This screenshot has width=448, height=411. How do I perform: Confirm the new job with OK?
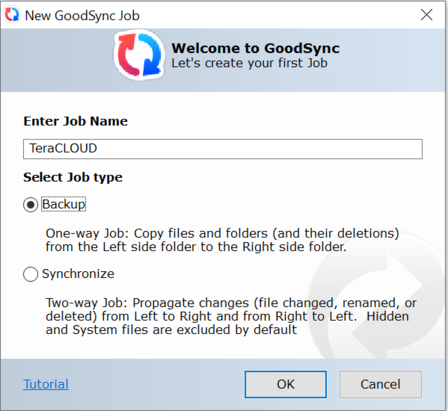(x=285, y=384)
